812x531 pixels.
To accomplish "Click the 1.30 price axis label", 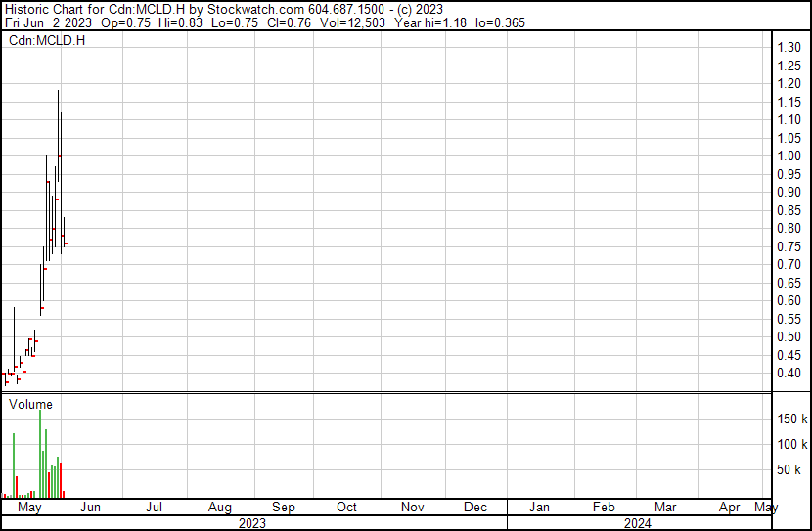I will point(789,48).
